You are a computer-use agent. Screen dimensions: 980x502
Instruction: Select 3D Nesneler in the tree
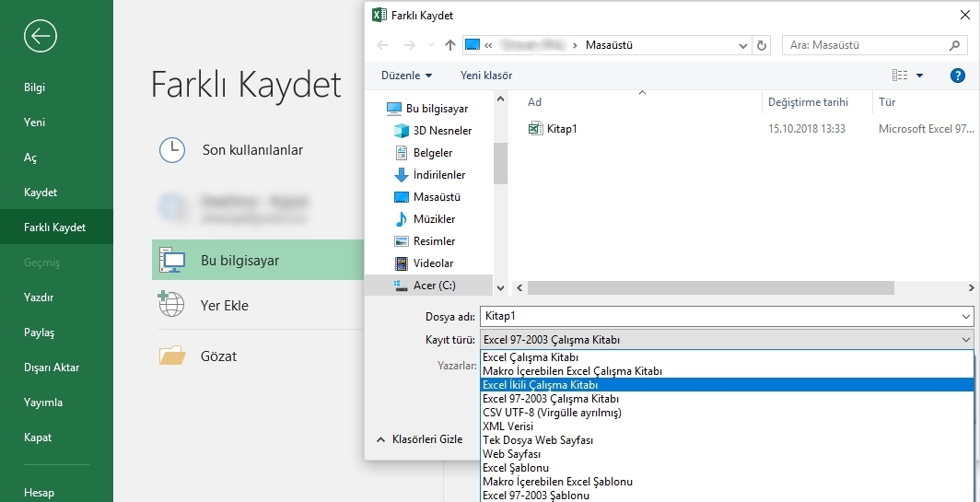[442, 131]
